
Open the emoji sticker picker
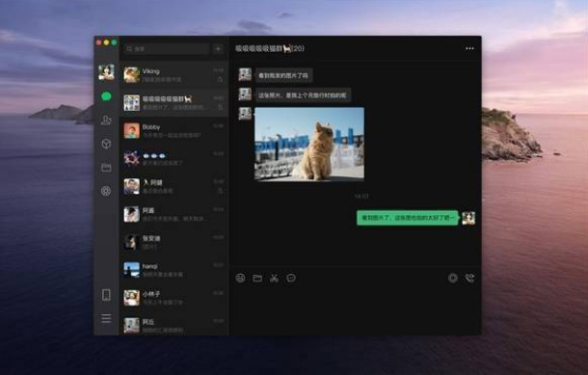pyautogui.click(x=240, y=278)
